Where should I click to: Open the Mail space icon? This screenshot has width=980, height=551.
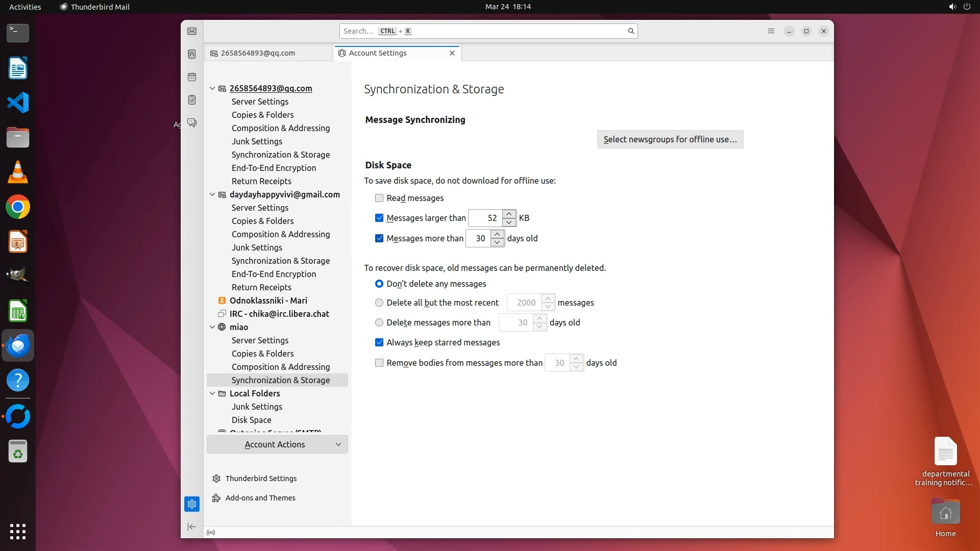coord(192,31)
